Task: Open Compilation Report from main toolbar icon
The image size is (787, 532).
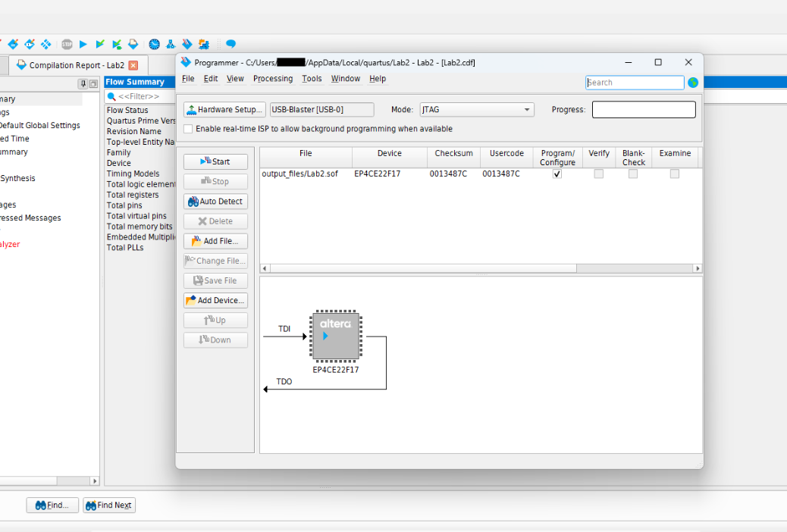Action: pos(133,44)
